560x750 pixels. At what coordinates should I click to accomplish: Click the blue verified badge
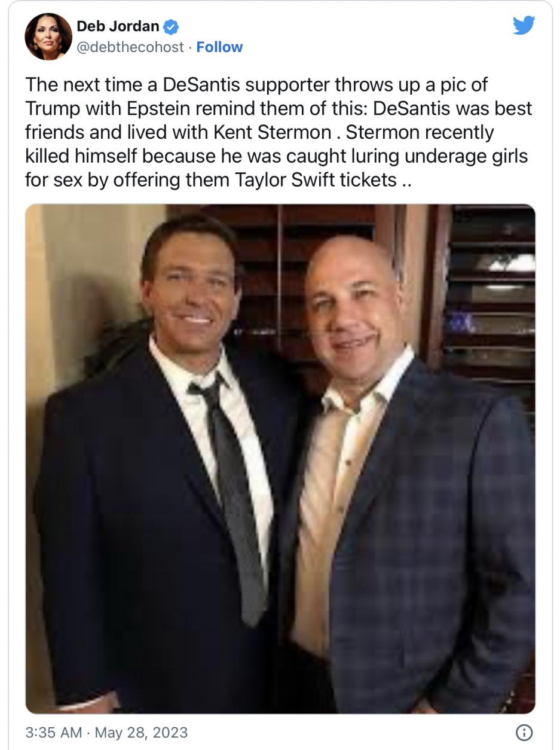coord(171,26)
